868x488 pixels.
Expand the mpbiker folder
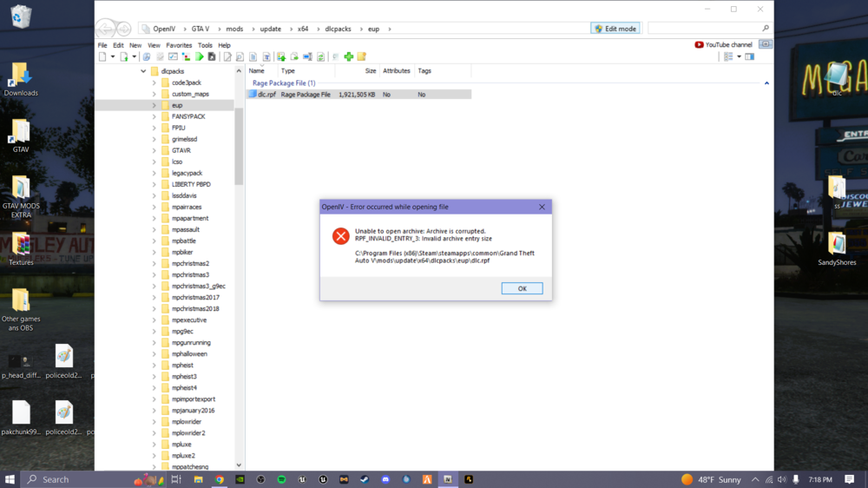[154, 252]
